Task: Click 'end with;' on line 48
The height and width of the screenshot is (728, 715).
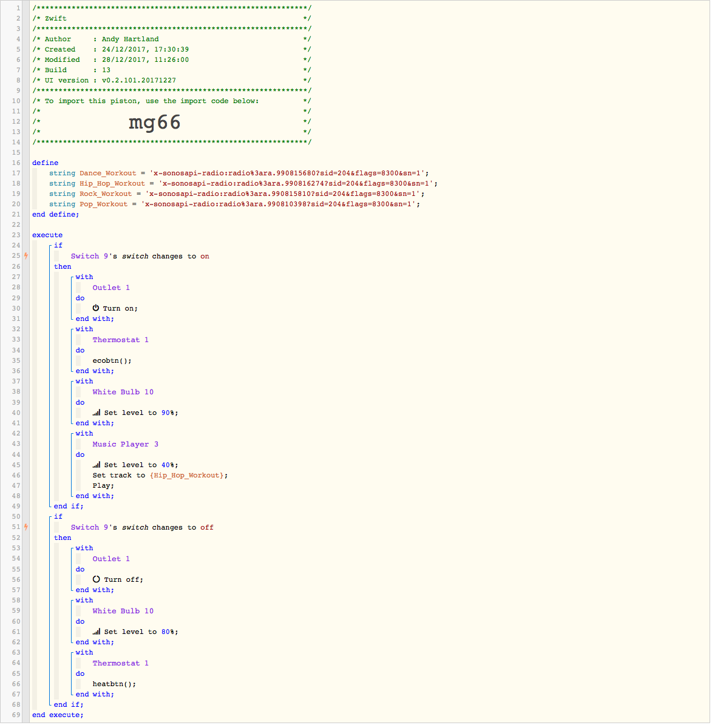Action: 95,496
